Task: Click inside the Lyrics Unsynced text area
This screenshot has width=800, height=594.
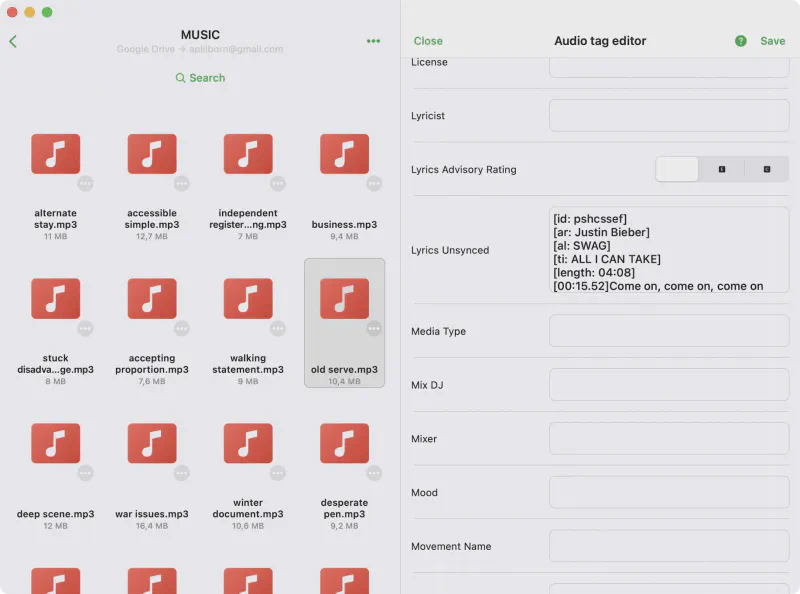Action: 668,250
